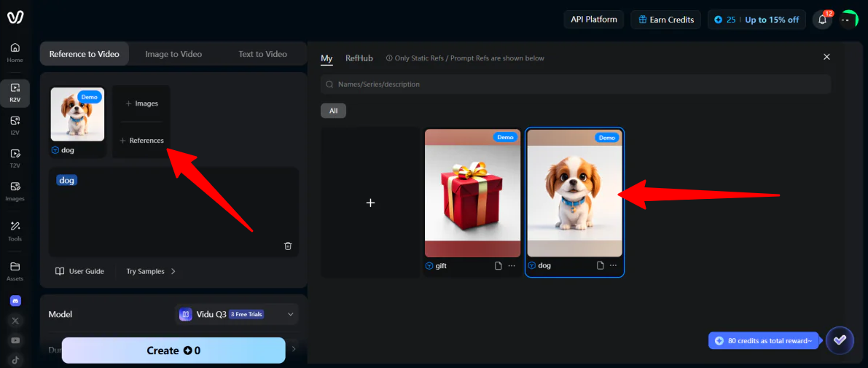Open the T2V sidebar section

(x=15, y=158)
